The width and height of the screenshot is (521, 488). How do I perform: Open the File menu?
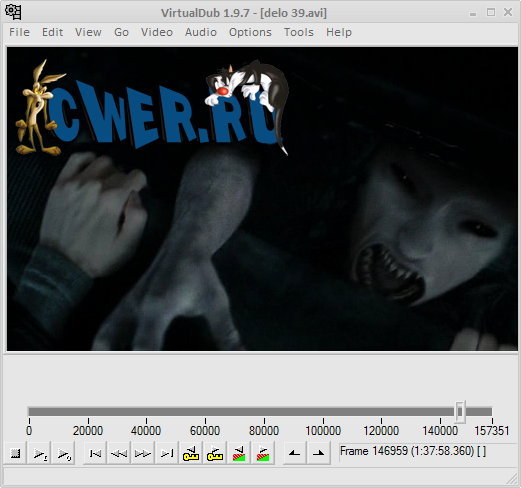pos(19,32)
